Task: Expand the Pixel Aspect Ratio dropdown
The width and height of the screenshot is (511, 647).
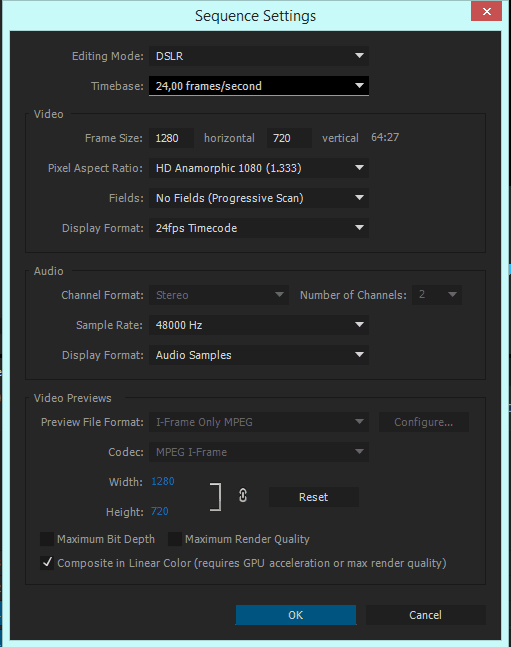Action: (259, 168)
